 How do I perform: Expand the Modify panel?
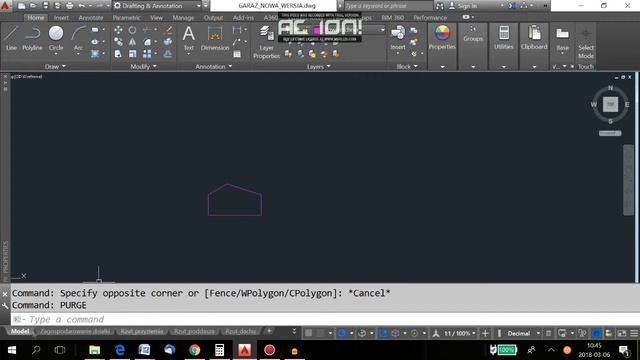coord(143,67)
